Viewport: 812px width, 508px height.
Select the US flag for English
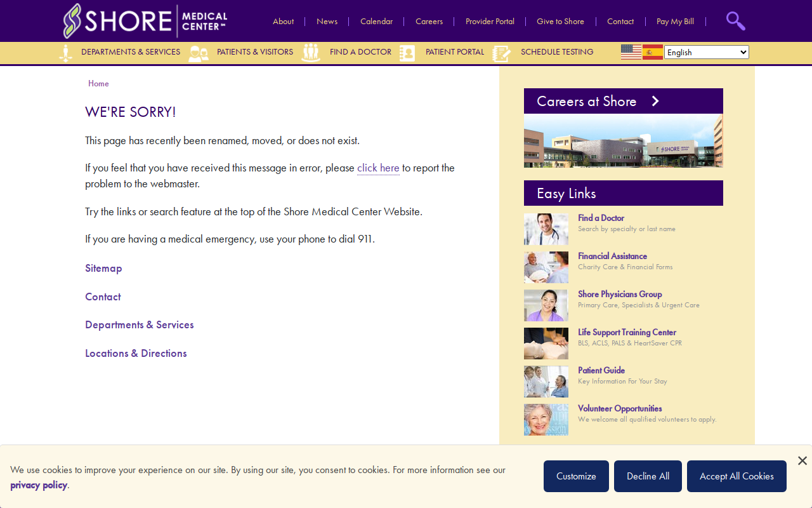coord(631,52)
